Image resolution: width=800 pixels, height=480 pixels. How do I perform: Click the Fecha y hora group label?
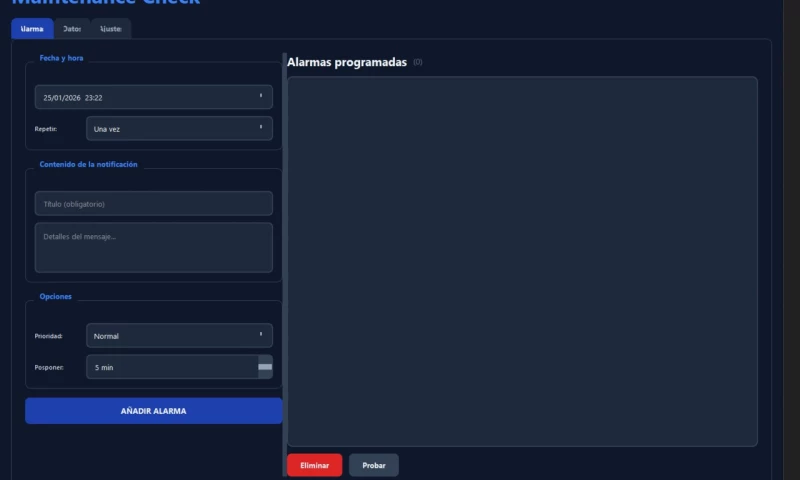pos(61,58)
